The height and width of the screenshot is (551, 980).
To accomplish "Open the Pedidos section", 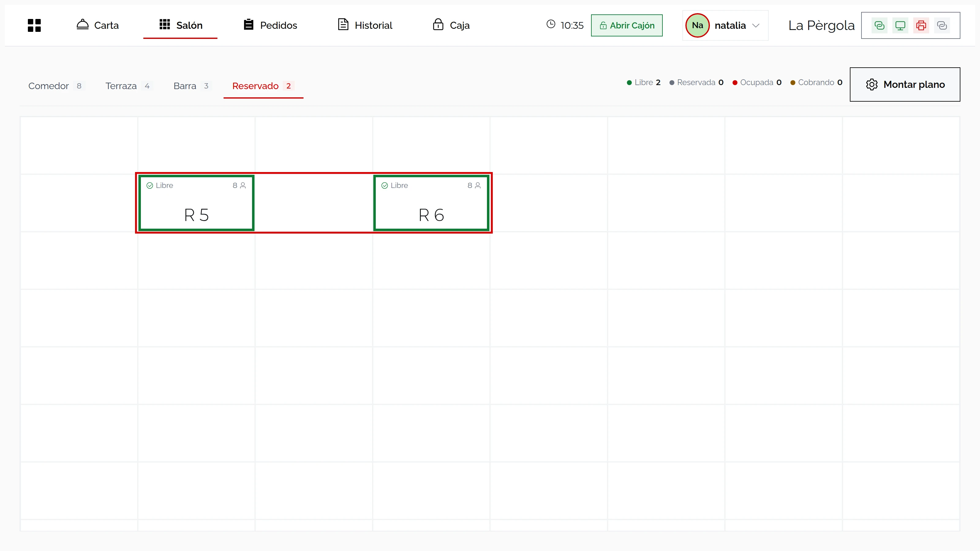I will pos(270,25).
